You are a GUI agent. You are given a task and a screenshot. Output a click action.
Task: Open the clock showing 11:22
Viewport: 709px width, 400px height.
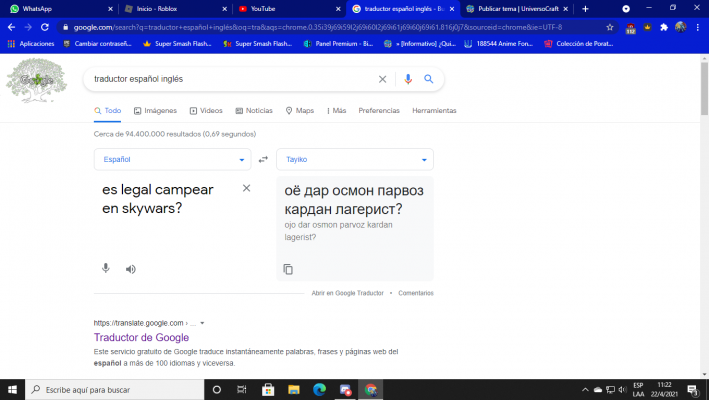tap(664, 390)
